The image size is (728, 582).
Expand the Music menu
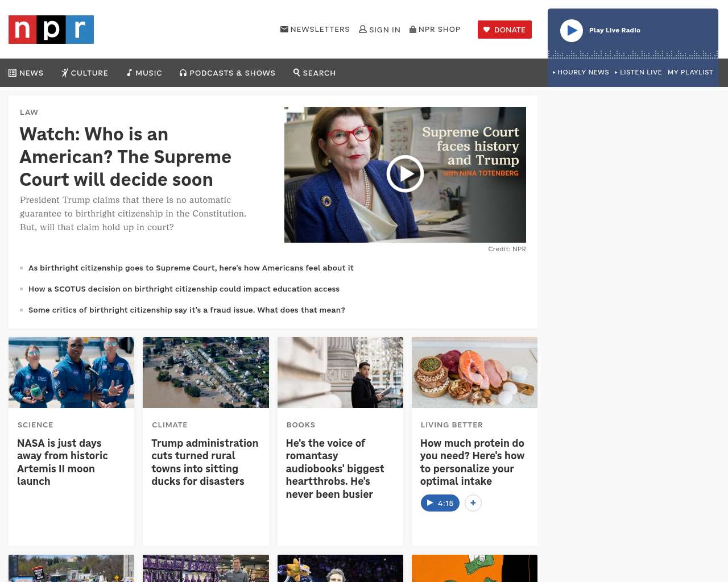pyautogui.click(x=144, y=73)
